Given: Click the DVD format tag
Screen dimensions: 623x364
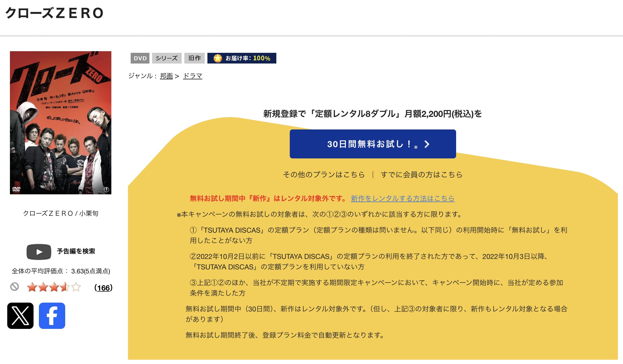Looking at the screenshot, I should pos(140,58).
